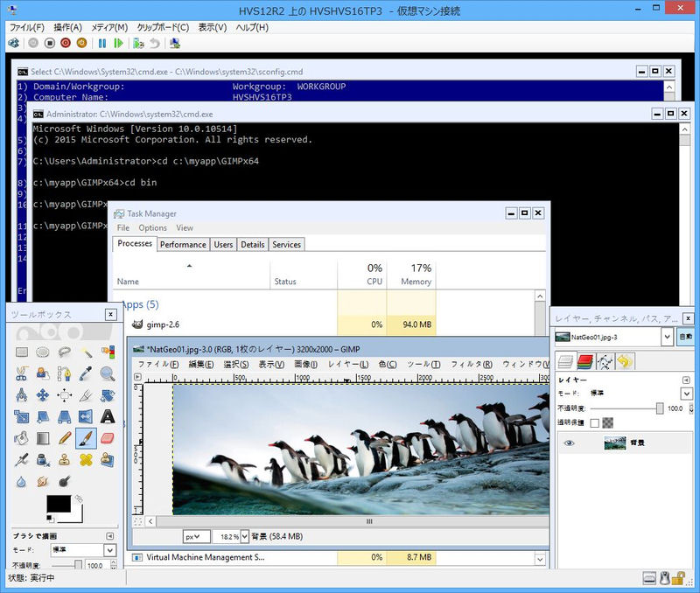Viewport: 700px width, 593px height.
Task: Switch to the Details tab in Task Manager
Action: click(253, 245)
